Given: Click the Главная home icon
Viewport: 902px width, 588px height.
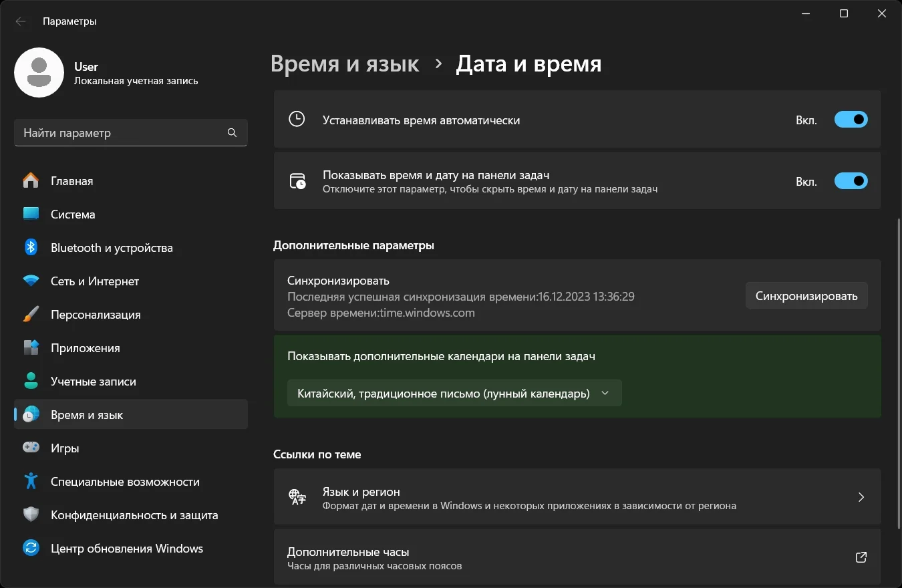Looking at the screenshot, I should (31, 181).
